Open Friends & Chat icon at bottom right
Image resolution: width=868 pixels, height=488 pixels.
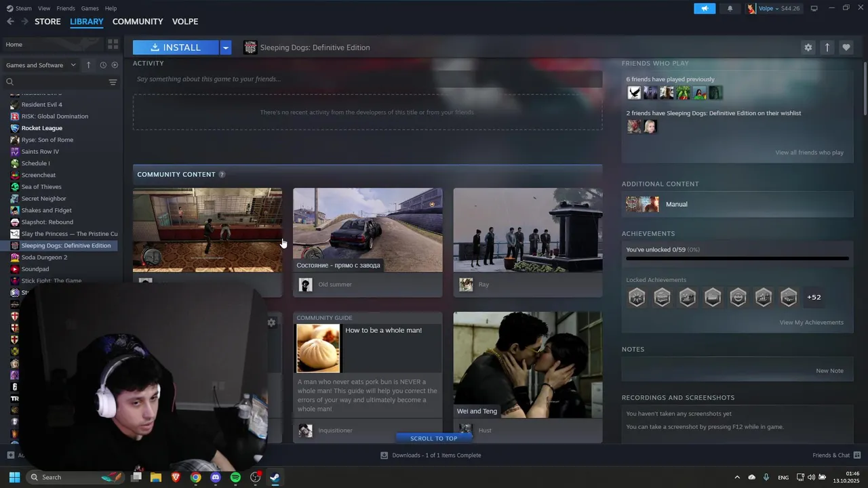point(857,455)
